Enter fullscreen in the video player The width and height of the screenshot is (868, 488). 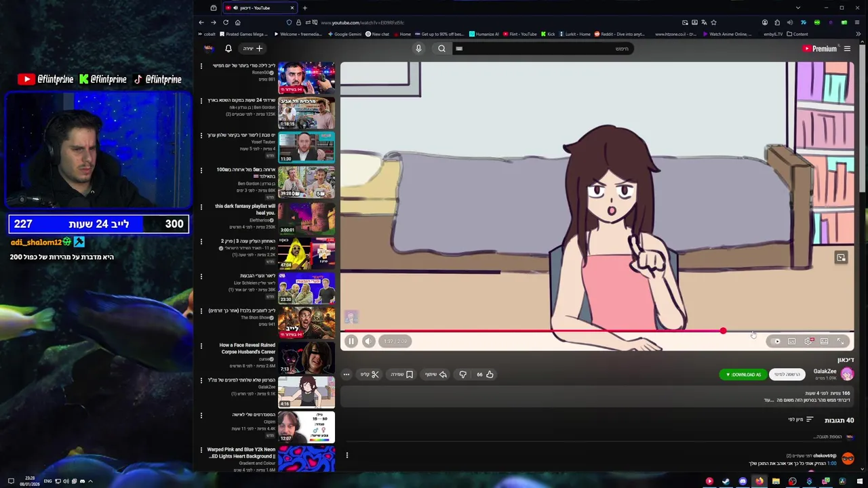tap(840, 341)
